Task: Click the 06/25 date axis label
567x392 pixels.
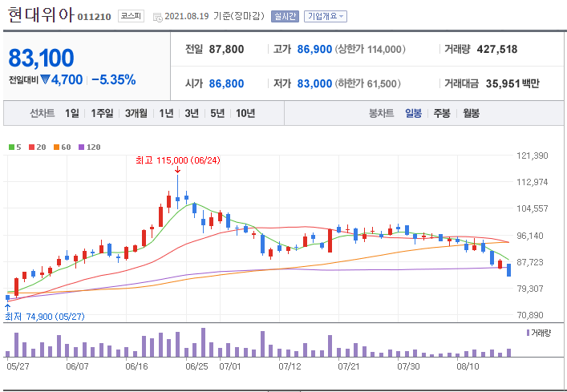Action: [196, 366]
